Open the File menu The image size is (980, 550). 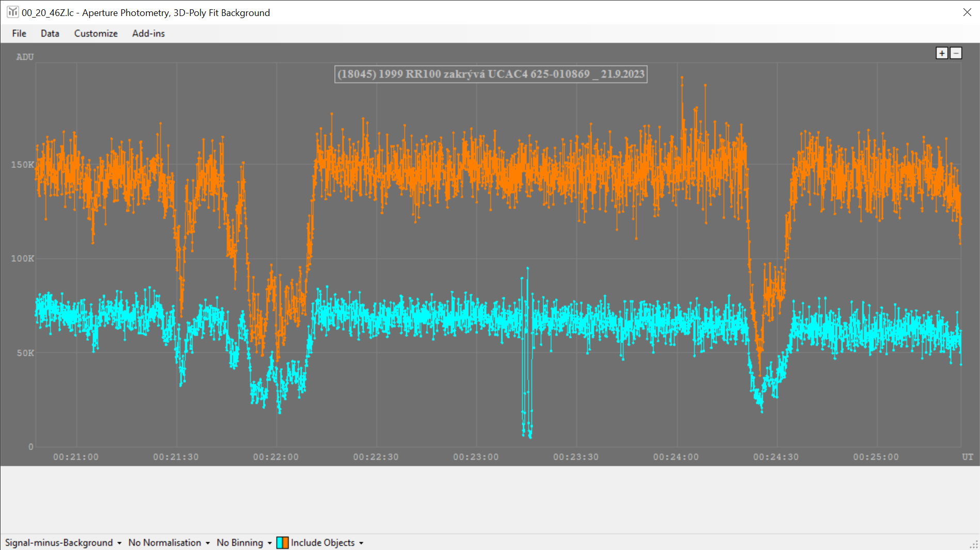(19, 34)
